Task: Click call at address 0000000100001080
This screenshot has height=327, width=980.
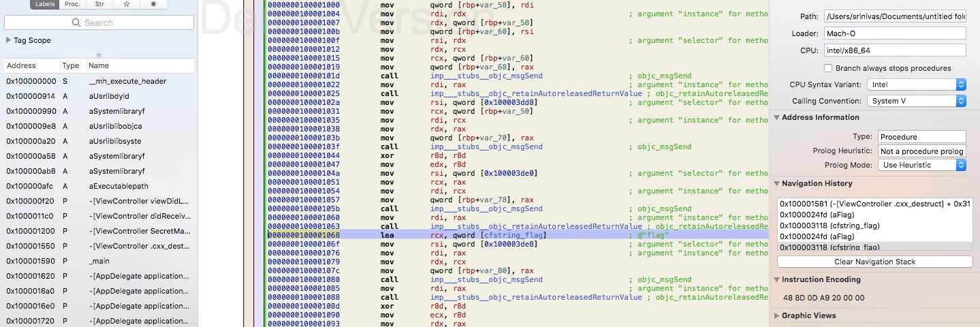Action: [518, 279]
